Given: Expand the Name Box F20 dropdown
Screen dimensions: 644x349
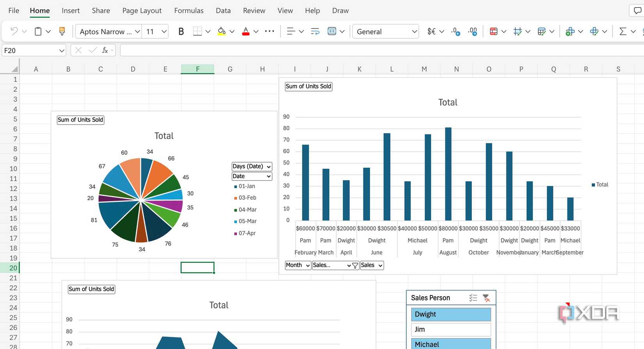Looking at the screenshot, I should coord(62,50).
